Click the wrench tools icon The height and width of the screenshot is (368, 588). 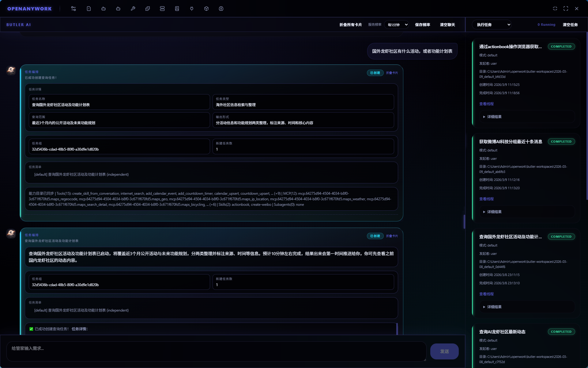click(x=133, y=9)
